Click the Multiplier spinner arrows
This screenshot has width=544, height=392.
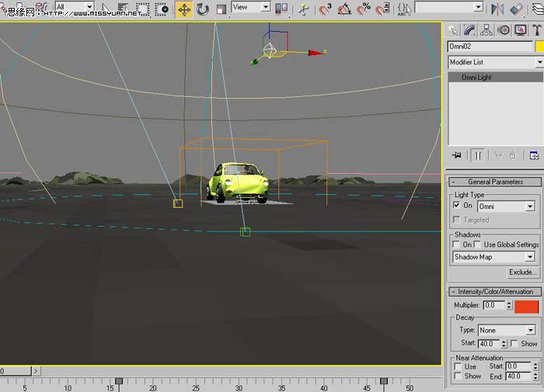click(509, 305)
